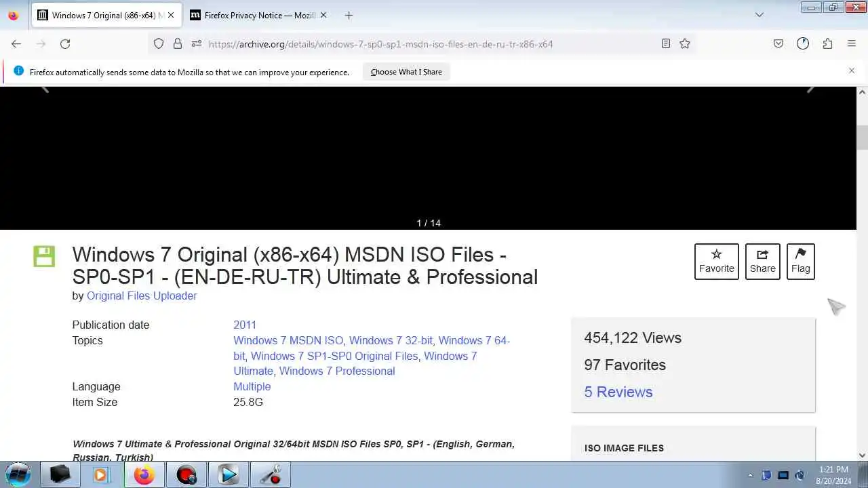Click the Favorite button
Viewport: 868px width, 488px height.
(x=717, y=262)
